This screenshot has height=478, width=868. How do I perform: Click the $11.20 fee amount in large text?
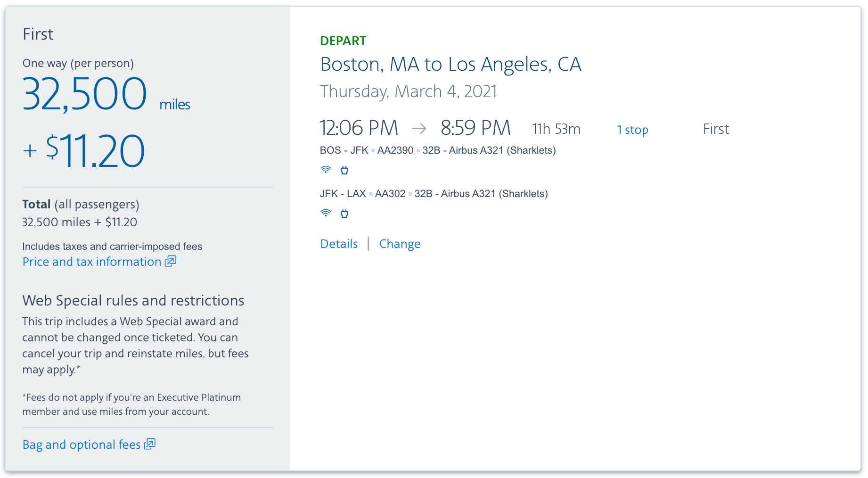pyautogui.click(x=95, y=151)
